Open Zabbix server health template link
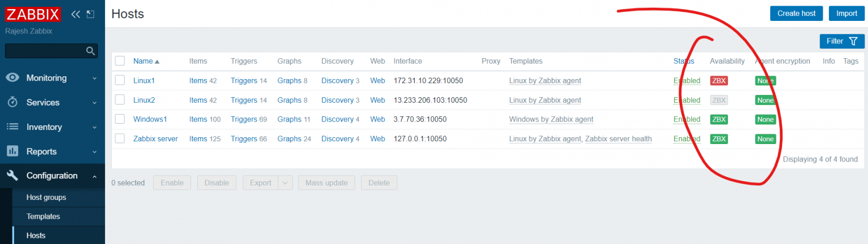 point(618,139)
